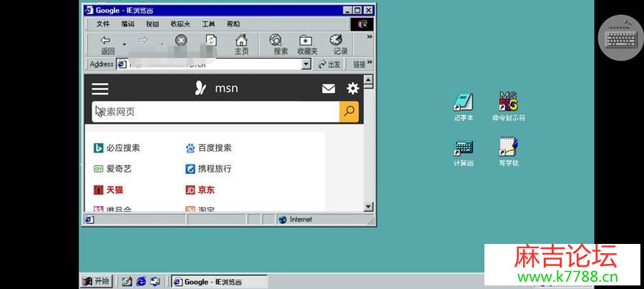Click the 出发 go button
This screenshot has width=644, height=289.
point(329,64)
